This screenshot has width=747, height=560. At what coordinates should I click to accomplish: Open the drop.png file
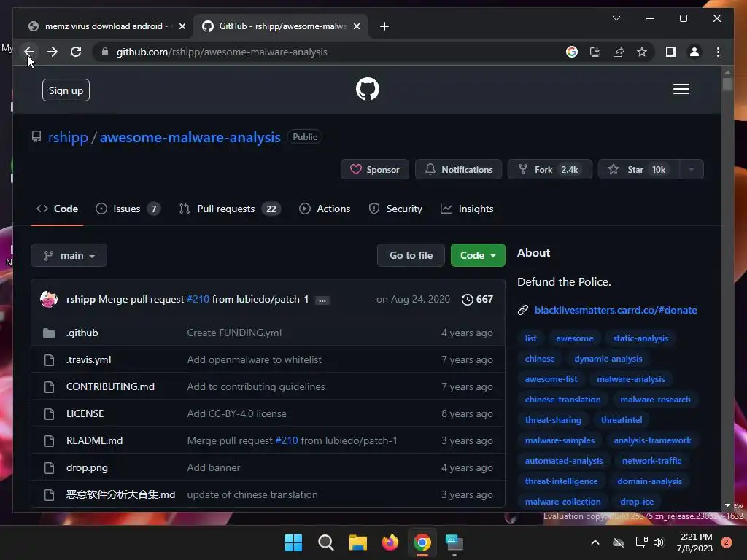pos(87,467)
